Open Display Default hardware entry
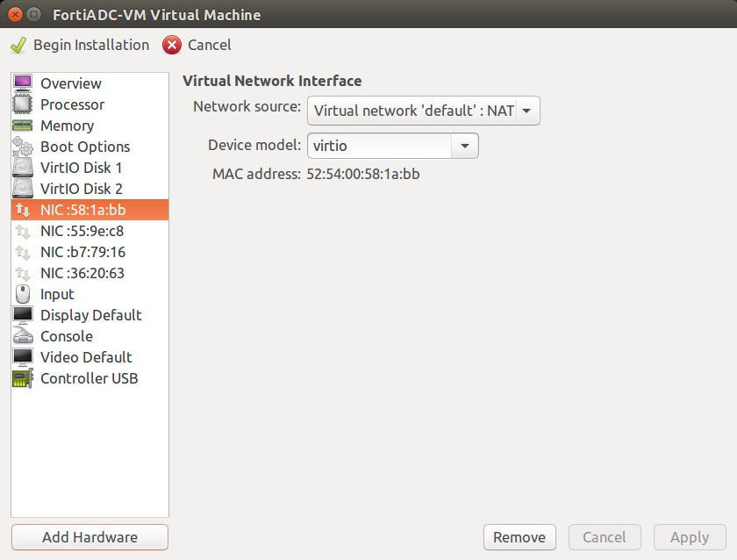737x560 pixels. 90,315
